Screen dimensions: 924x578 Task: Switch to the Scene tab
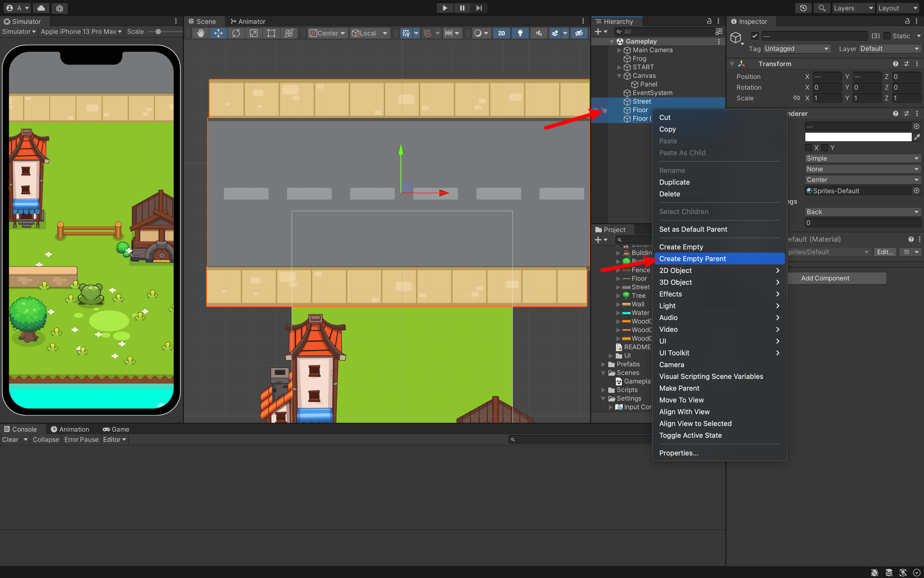(x=202, y=21)
